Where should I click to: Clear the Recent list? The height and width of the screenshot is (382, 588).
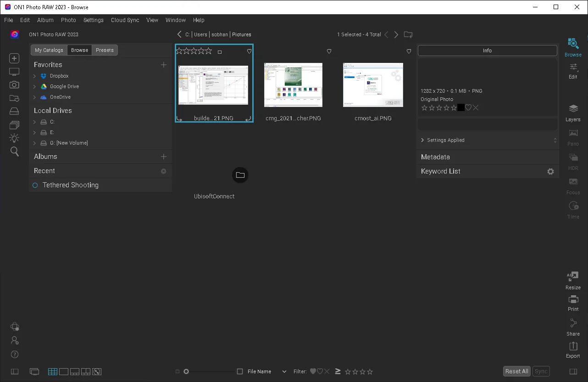pos(164,171)
